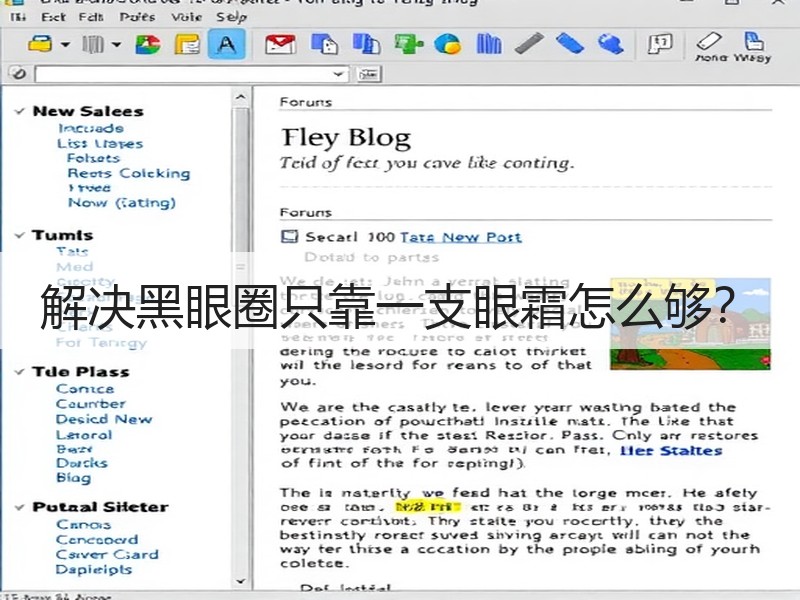Click the blue globe search icon
800x600 pixels.
point(611,44)
